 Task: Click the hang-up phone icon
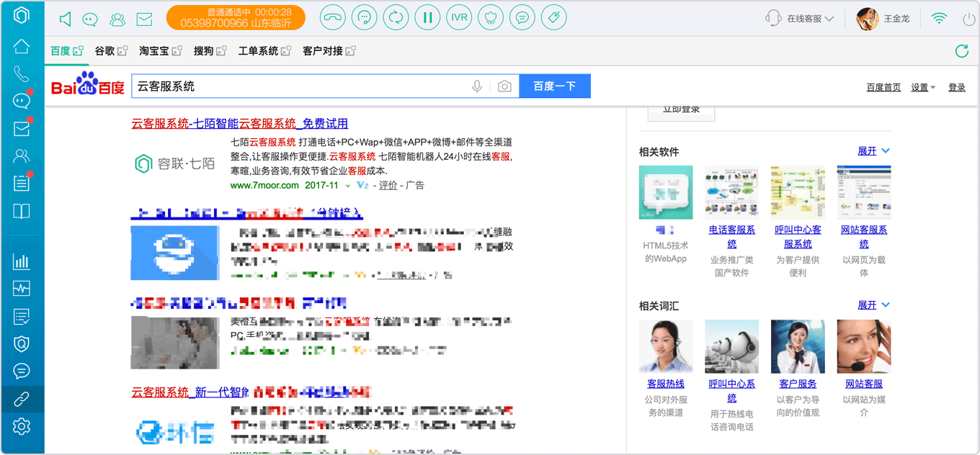(x=332, y=18)
